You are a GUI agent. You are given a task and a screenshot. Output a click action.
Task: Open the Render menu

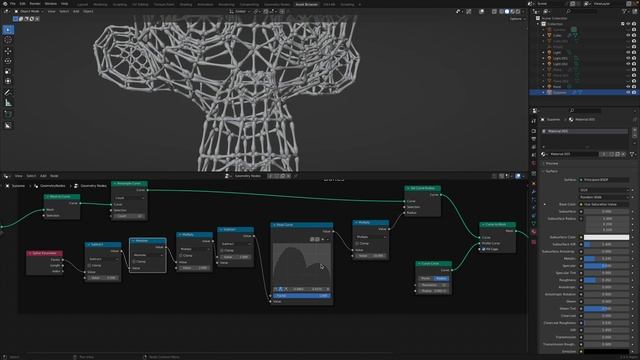[35, 4]
